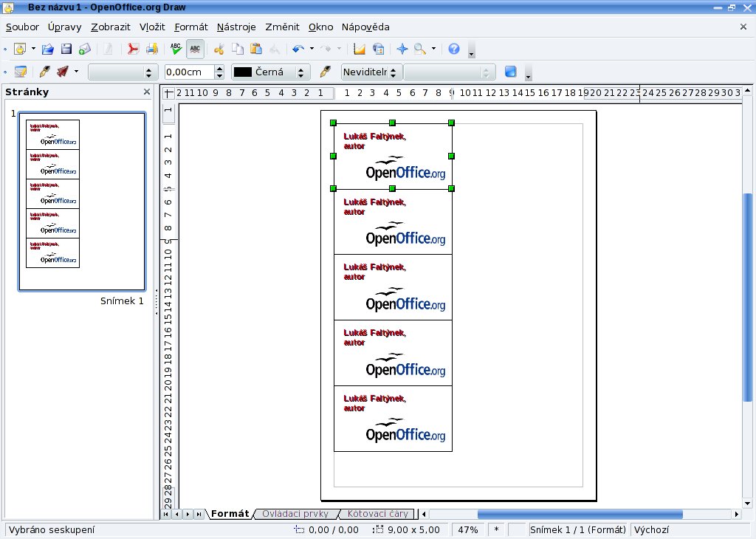Select the Snímek 1 page thumbnail

coord(81,202)
